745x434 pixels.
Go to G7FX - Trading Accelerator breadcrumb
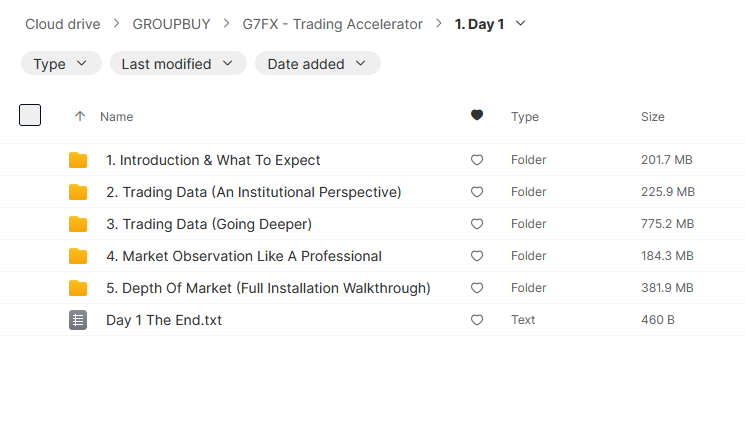coord(332,24)
